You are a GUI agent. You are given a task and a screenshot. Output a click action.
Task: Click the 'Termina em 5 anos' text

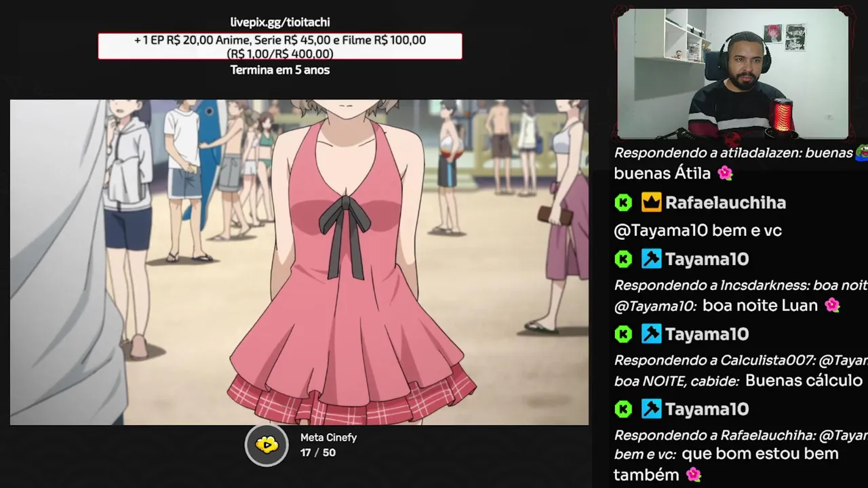280,70
